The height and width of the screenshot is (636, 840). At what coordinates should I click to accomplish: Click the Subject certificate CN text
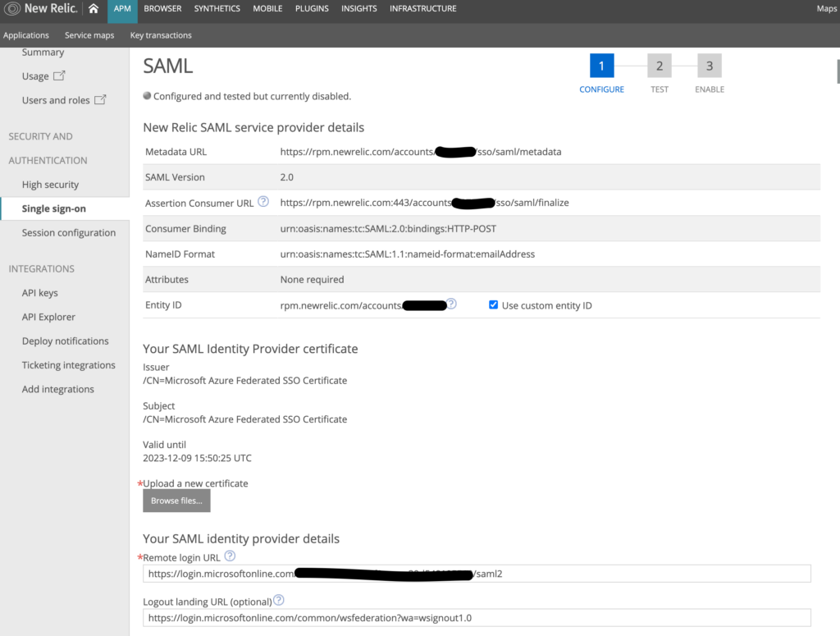tap(244, 419)
